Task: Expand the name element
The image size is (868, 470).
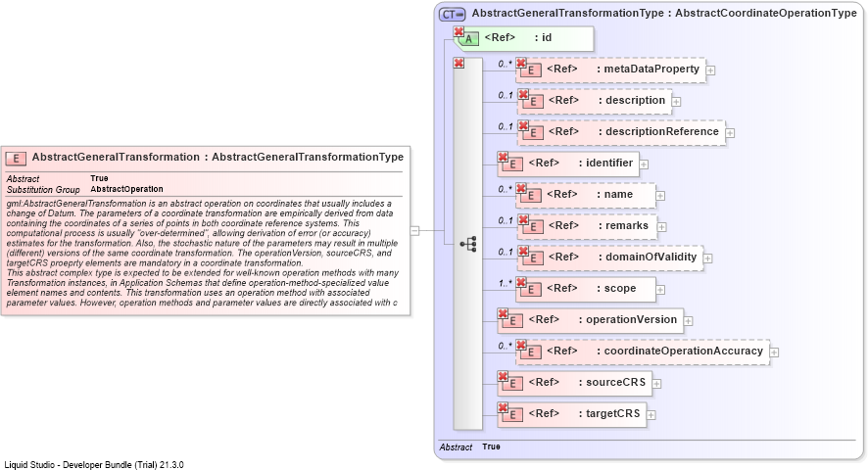Action: (660, 196)
